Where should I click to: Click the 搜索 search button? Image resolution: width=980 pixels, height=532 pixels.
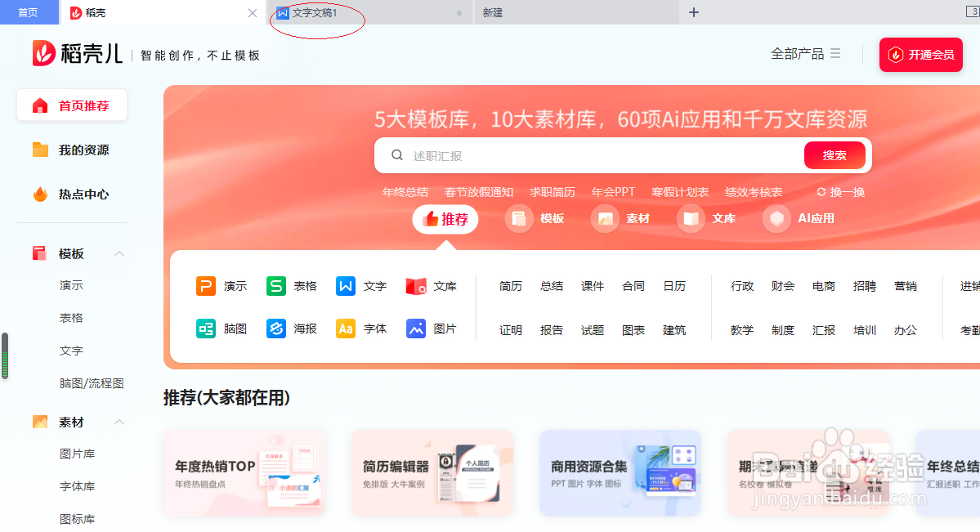pos(834,154)
